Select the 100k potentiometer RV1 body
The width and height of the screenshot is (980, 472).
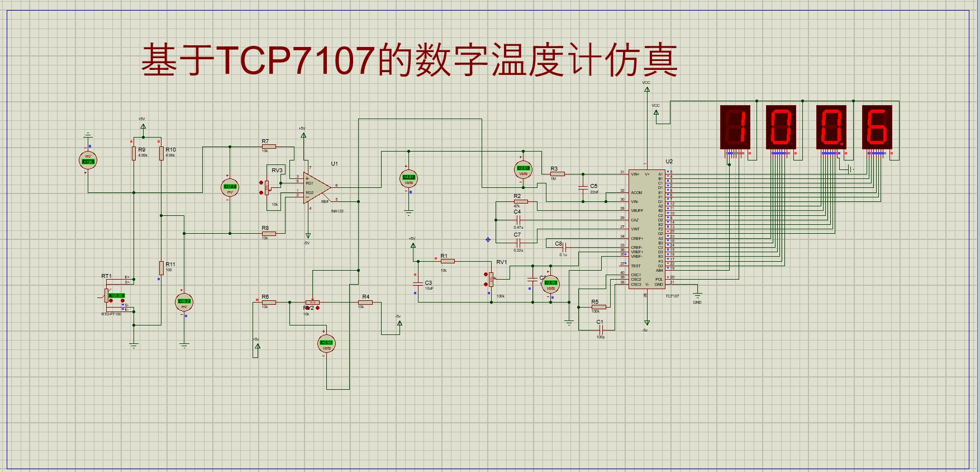491,280
